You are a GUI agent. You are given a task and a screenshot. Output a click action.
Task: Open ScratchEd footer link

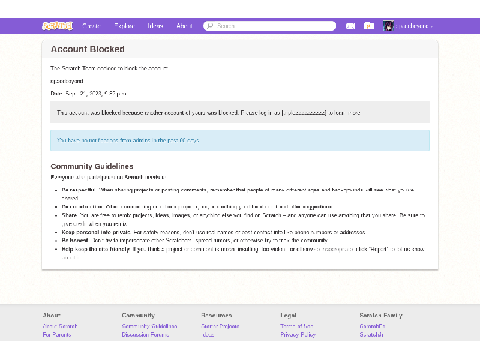click(x=372, y=326)
